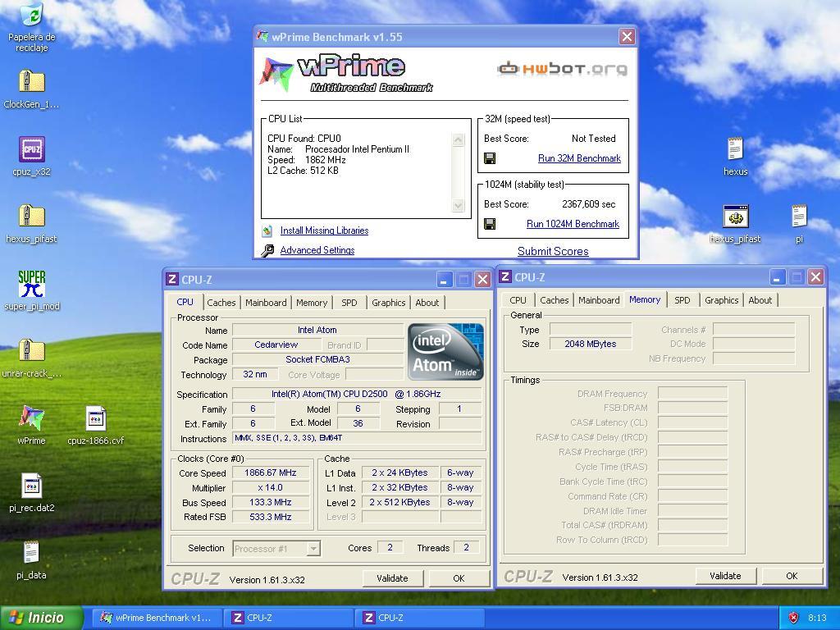The image size is (840, 630).
Task: Click the Intel Atom inside logo
Action: point(445,351)
